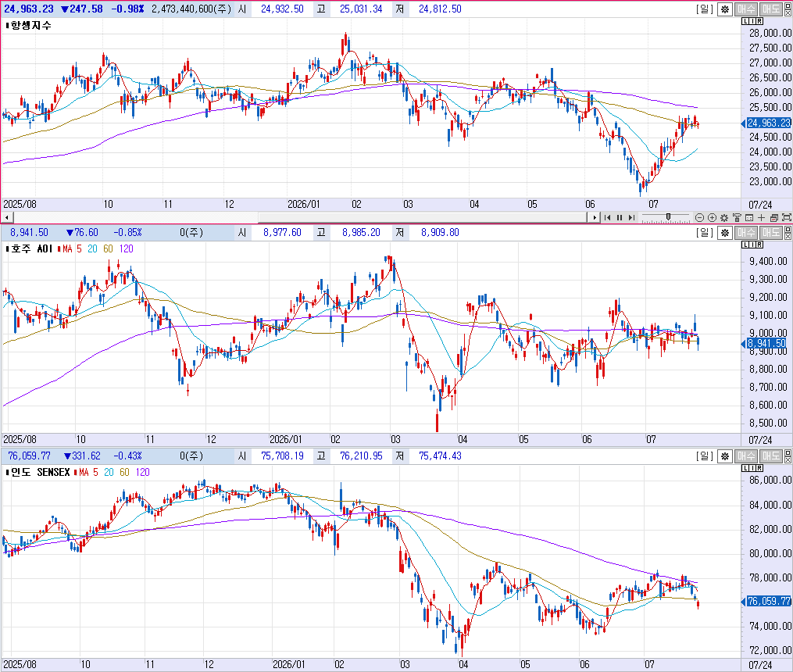The height and width of the screenshot is (672, 793).
Task: Click the horizontal scrollbar right arrow
Action: 595,217
